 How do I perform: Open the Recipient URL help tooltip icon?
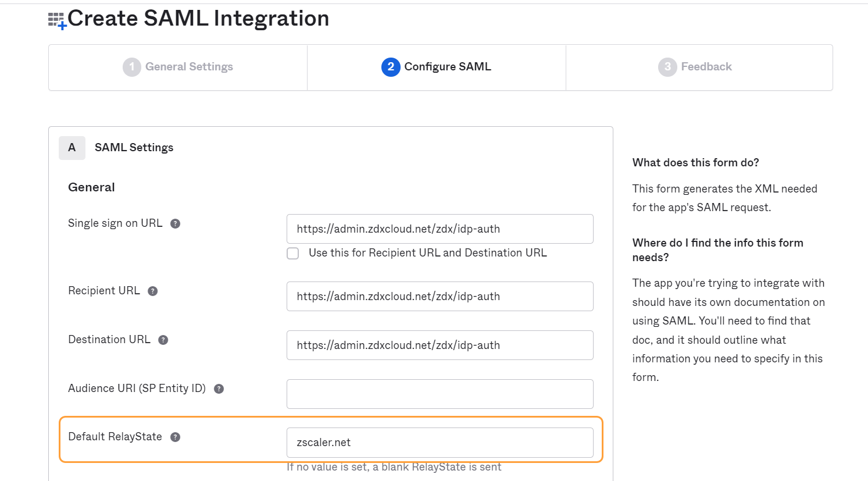click(x=152, y=291)
